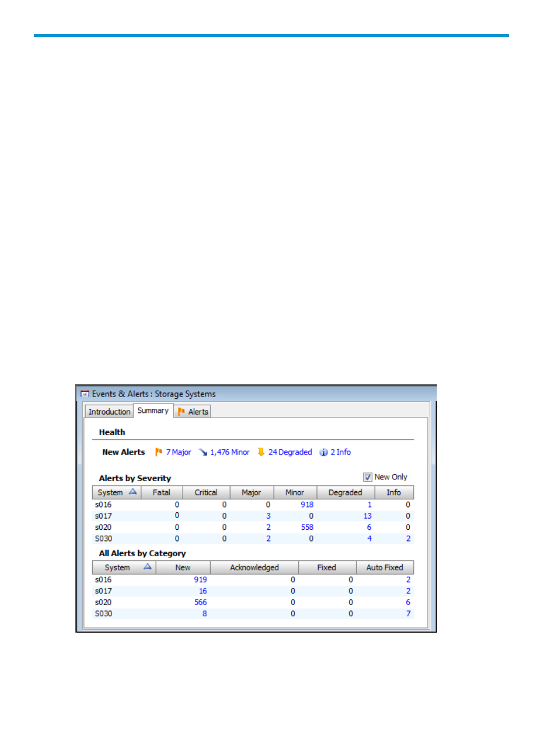Sort by the Critical column header
Viewport: 560px width, 746px height.
click(206, 493)
